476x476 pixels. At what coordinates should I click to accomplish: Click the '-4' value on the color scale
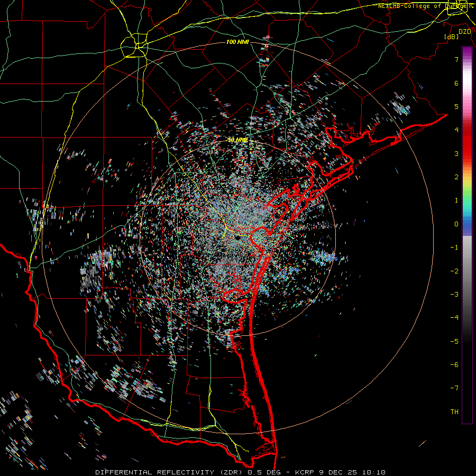tap(454, 318)
